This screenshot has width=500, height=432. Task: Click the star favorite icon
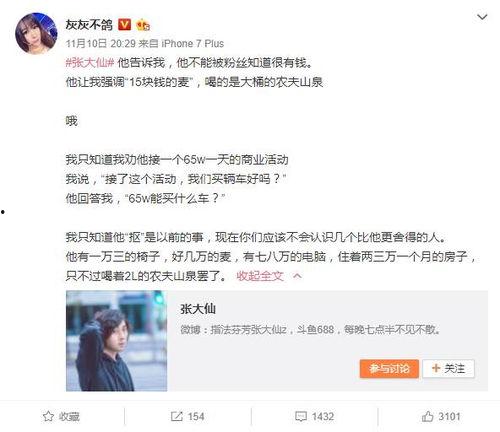point(48,416)
